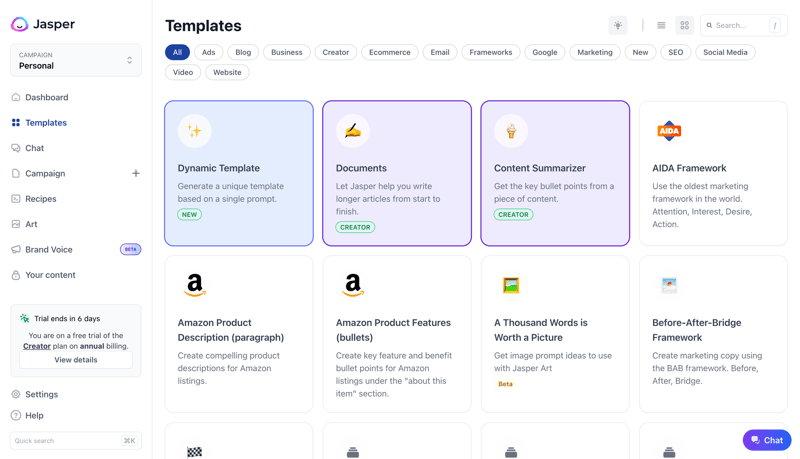This screenshot has width=800, height=459.
Task: Click the BETA badge beside Brand Voice
Action: click(131, 249)
